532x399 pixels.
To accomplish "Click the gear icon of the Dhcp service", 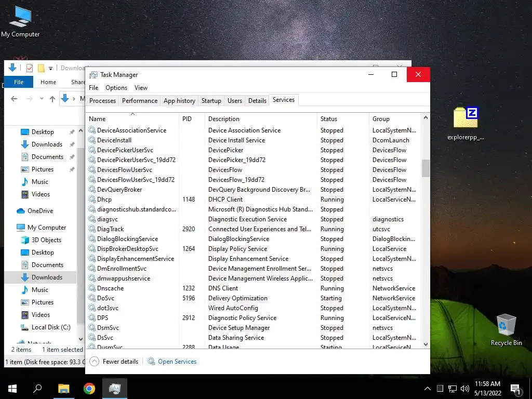I will point(91,199).
